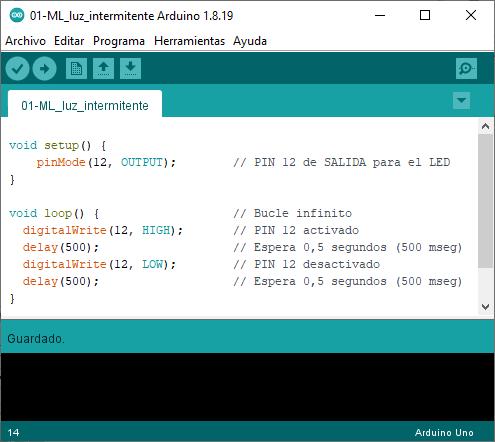The image size is (495, 442).
Task: Upload sketch with the arrow button
Action: tap(44, 69)
